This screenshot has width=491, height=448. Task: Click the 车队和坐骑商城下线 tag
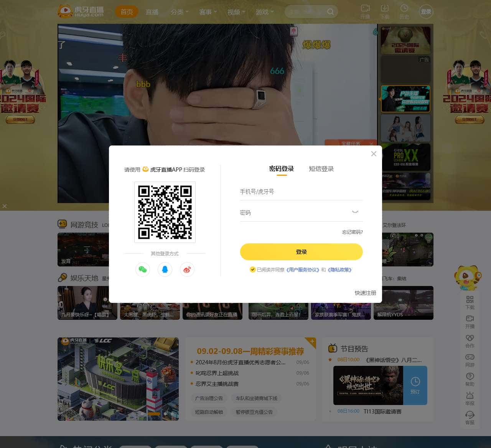(257, 398)
